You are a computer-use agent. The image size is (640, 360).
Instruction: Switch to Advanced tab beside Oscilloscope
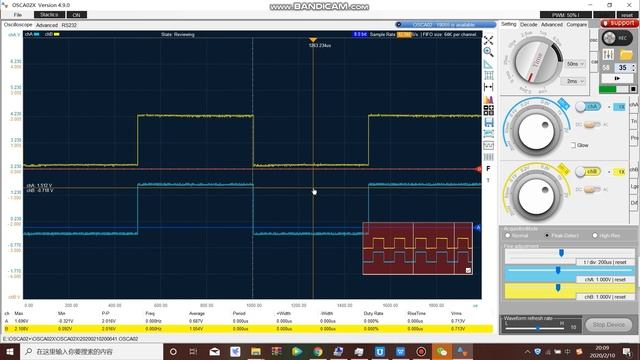click(x=47, y=25)
